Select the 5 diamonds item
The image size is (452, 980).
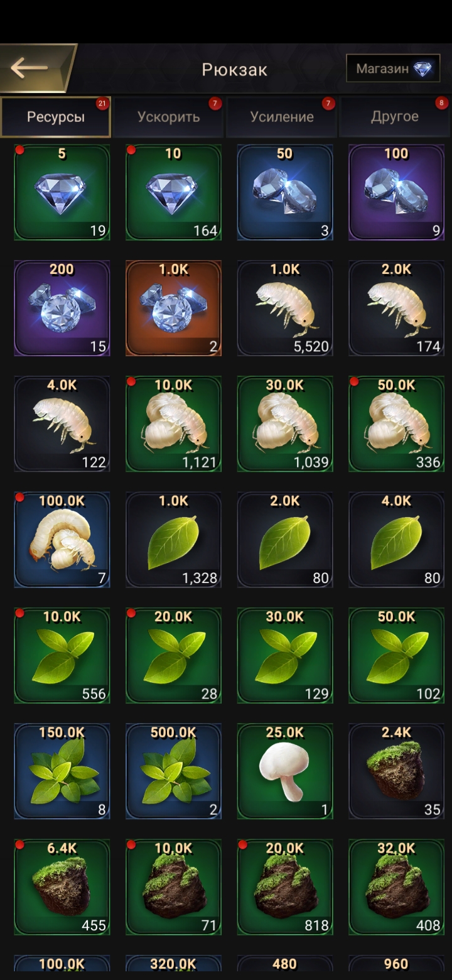coord(62,192)
